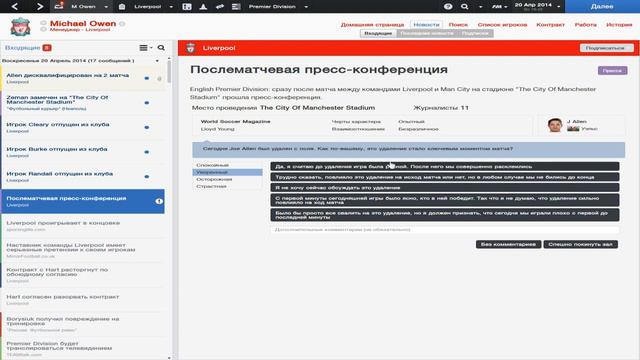This screenshot has height=360, width=640.
Task: Click the badge on the Послематчевая пресс-конференция item
Action: click(x=159, y=201)
